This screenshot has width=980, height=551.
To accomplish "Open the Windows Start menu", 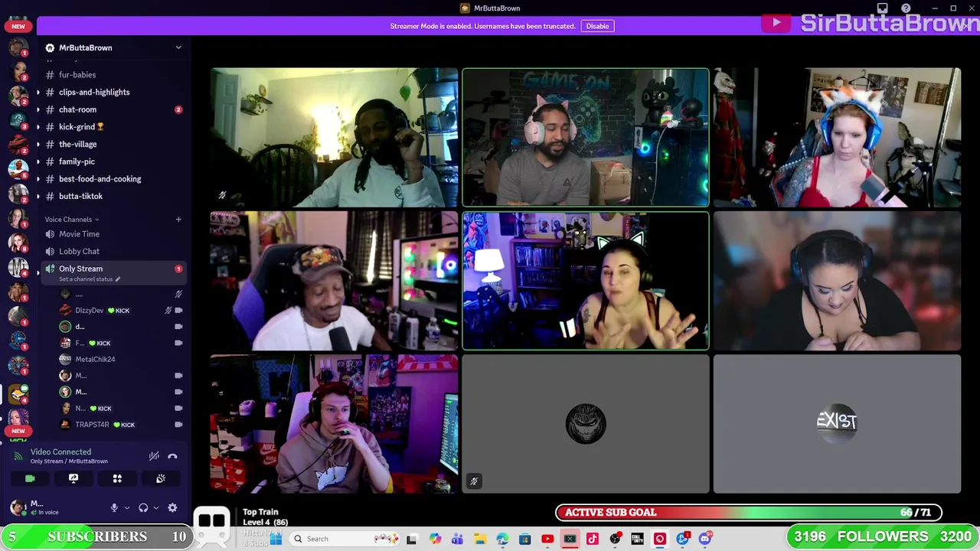I will (276, 539).
